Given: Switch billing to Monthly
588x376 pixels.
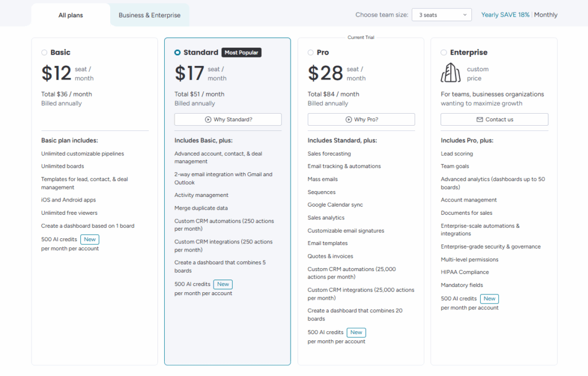Looking at the screenshot, I should pos(546,15).
